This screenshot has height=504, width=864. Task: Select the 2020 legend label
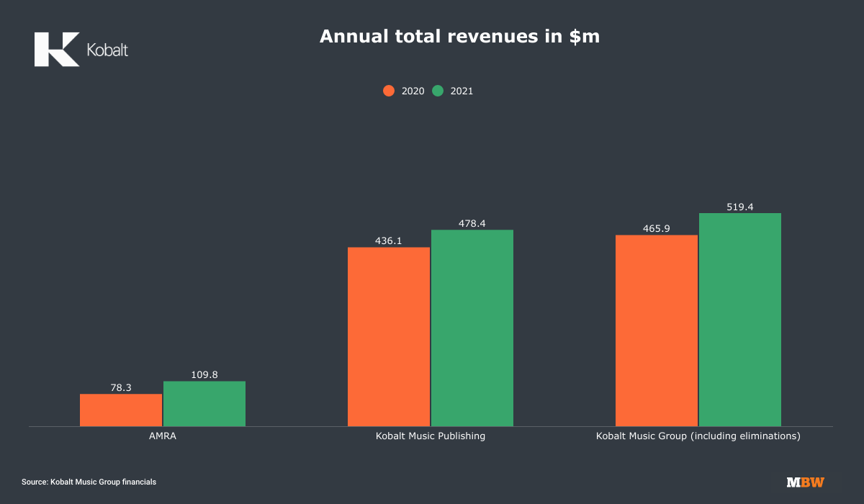pyautogui.click(x=413, y=91)
